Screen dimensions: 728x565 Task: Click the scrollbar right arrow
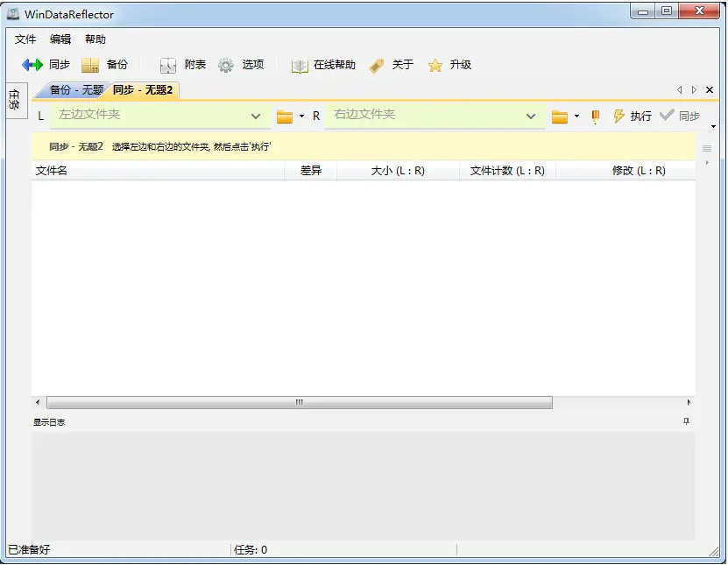[x=689, y=402]
